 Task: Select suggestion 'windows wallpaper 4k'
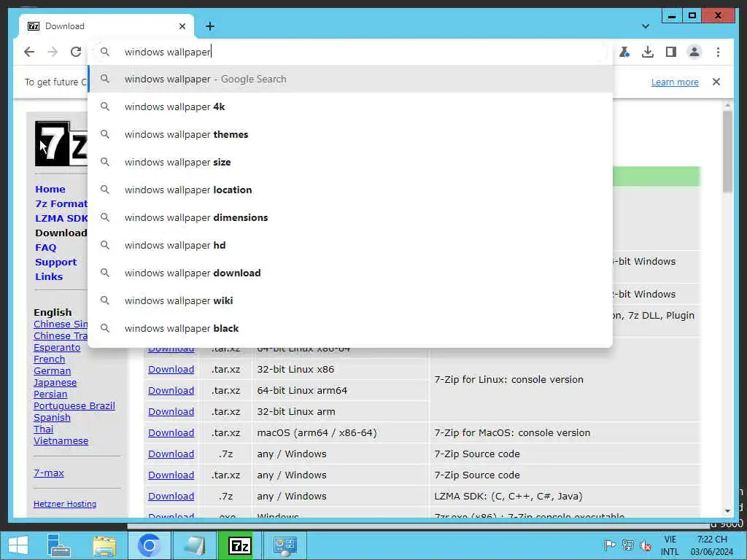tap(350, 106)
